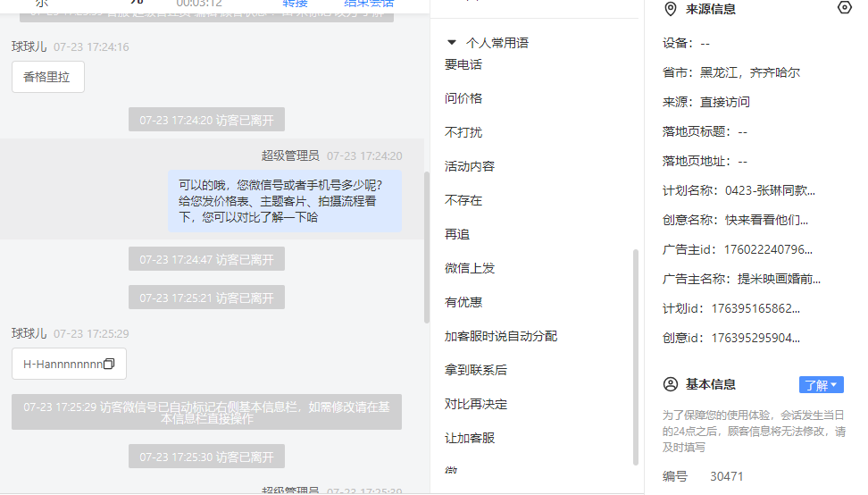
Task: Click the 17:25:30 访客已离开 notice
Action: (x=206, y=457)
